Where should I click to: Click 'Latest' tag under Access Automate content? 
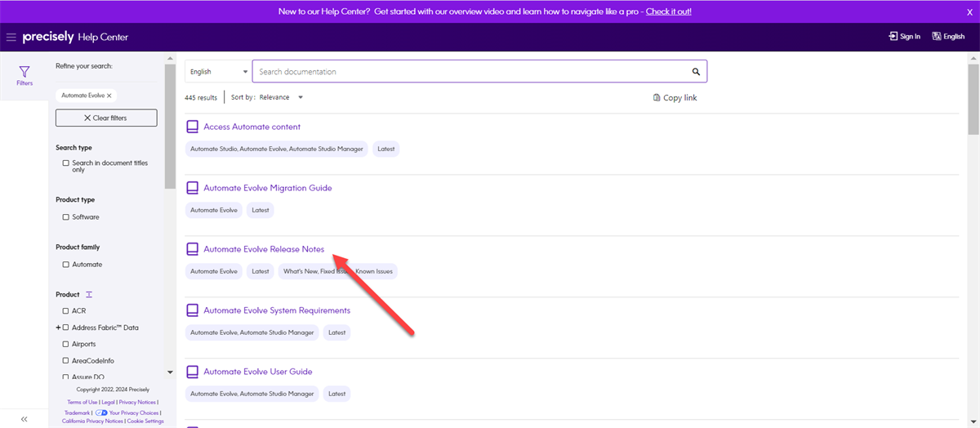(x=386, y=149)
